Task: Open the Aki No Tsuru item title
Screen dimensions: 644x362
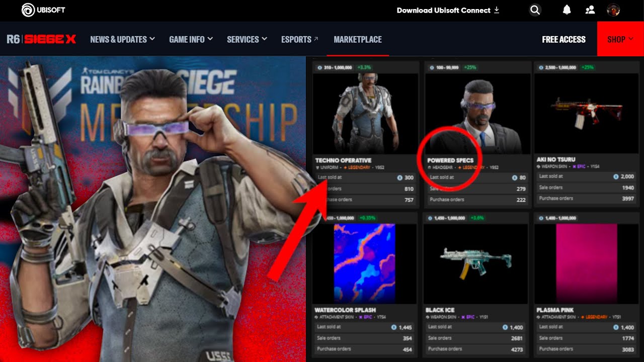Action: coord(556,159)
